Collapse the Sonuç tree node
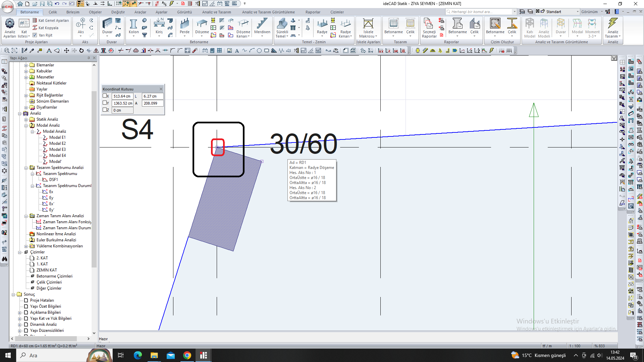 tap(13, 295)
